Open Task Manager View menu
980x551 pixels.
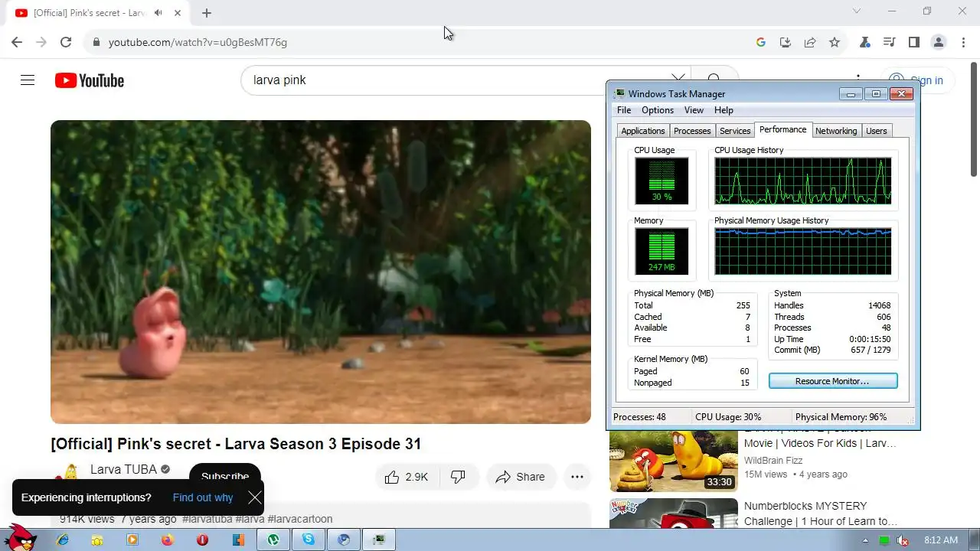(x=694, y=110)
